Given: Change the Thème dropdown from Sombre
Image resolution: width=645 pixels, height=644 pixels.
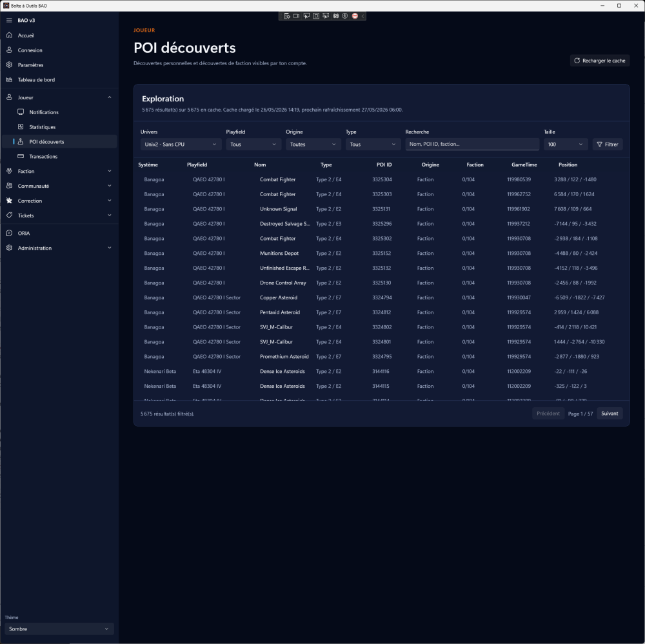Looking at the screenshot, I should tap(59, 629).
